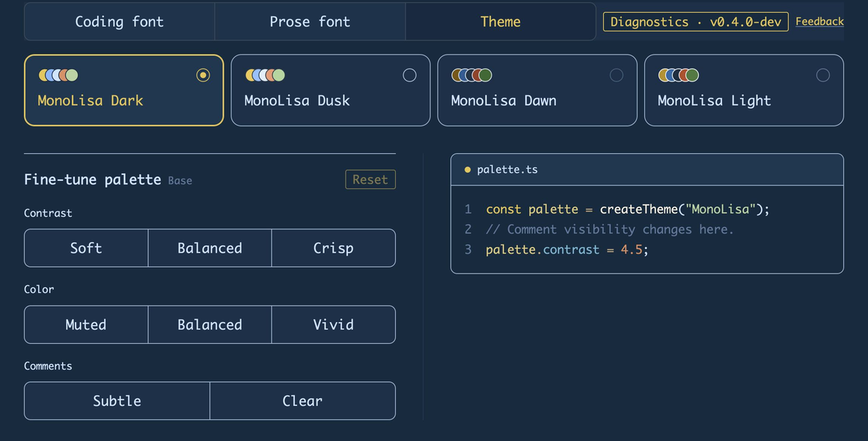Set Comments to Clear

pyautogui.click(x=302, y=401)
